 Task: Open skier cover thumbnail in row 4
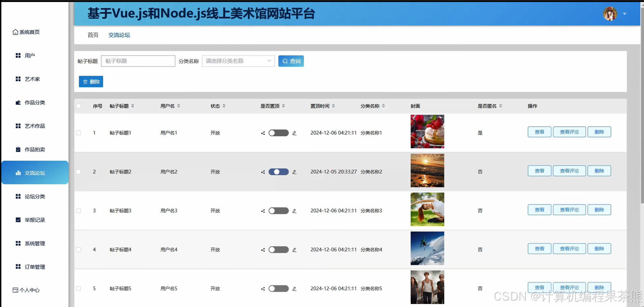(x=427, y=248)
